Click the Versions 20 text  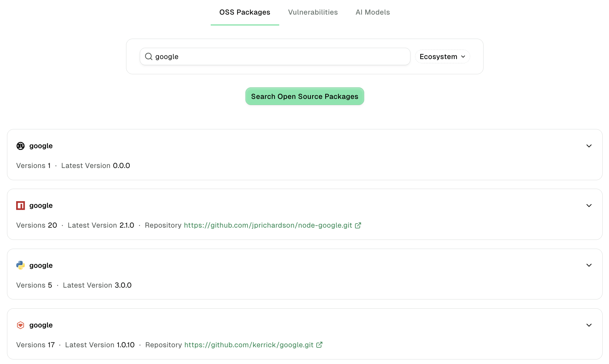click(37, 225)
